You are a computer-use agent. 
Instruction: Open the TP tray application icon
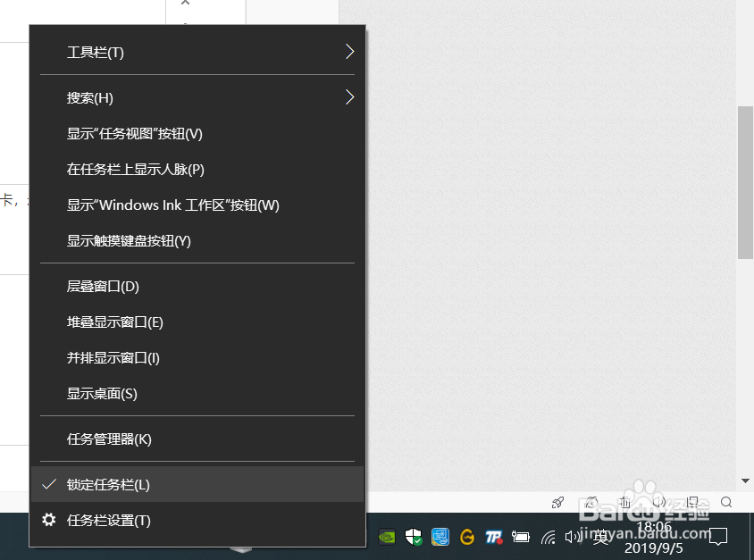[494, 537]
